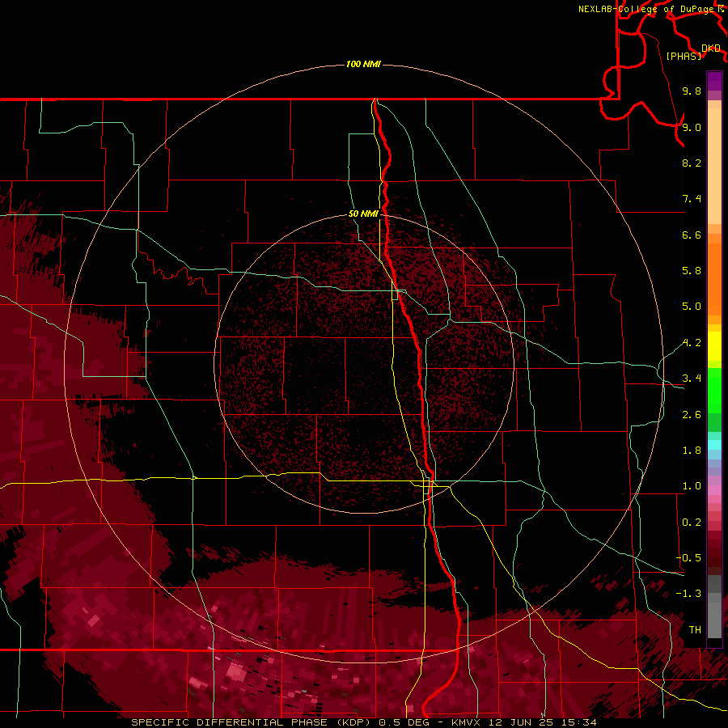This screenshot has width=728, height=728.
Task: Click the "DKD" product label
Action: [x=711, y=49]
